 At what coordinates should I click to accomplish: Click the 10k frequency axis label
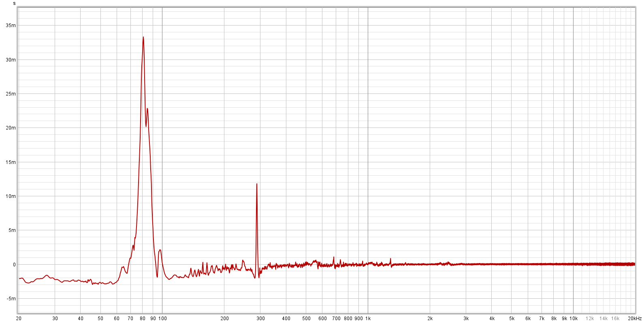[574, 319]
